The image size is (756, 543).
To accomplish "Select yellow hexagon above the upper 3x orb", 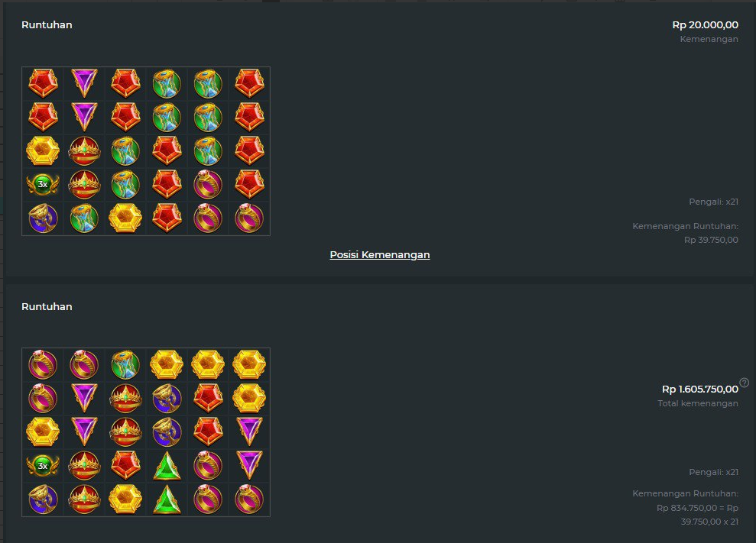I will pyautogui.click(x=43, y=150).
